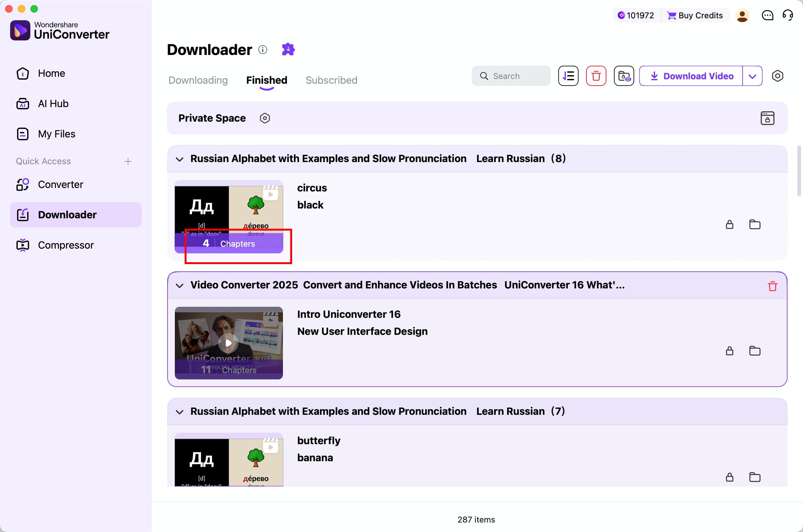Open the circus video thumbnail
Viewport: 803px width, 532px height.
[x=229, y=217]
